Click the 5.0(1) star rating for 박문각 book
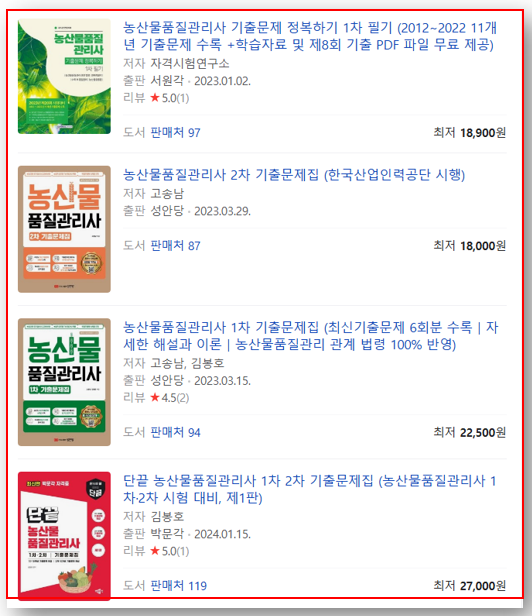 pyautogui.click(x=170, y=551)
